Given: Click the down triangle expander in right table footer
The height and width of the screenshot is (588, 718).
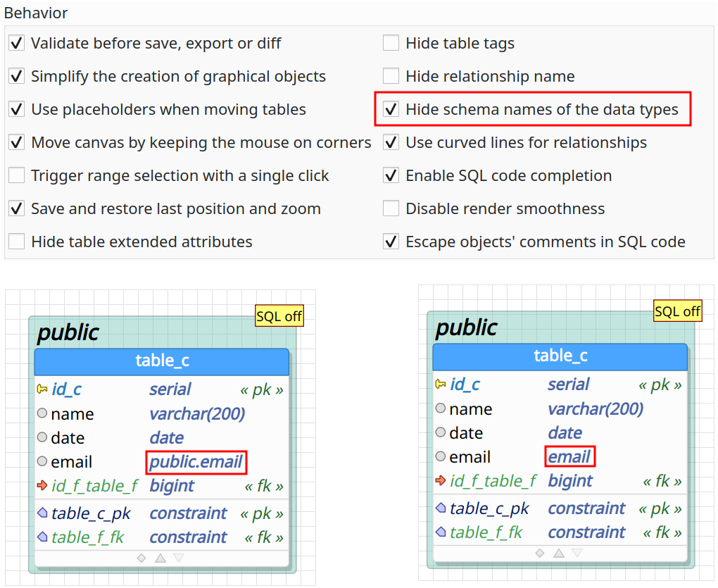Looking at the screenshot, I should point(577,553).
